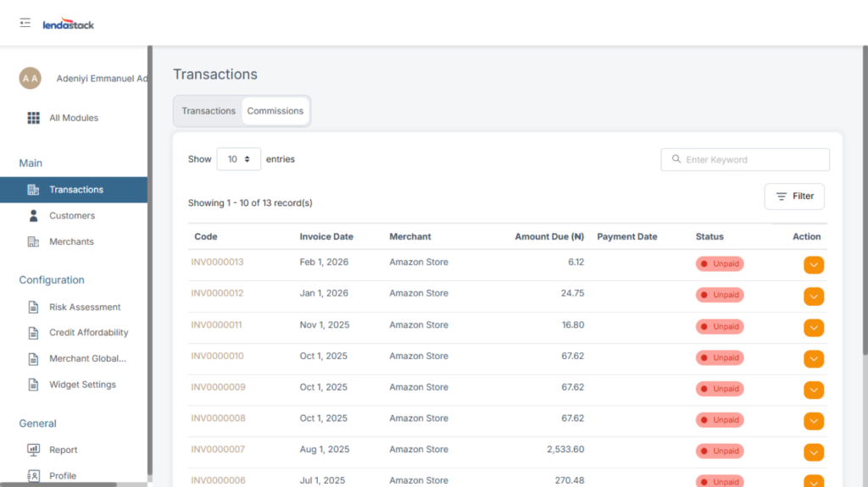
Task: Click the AA user avatar
Action: tap(31, 78)
